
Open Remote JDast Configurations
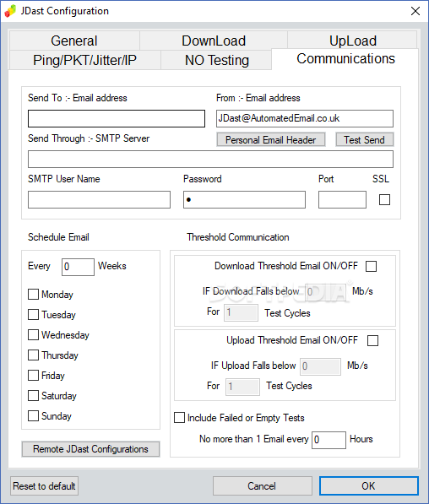(x=90, y=449)
